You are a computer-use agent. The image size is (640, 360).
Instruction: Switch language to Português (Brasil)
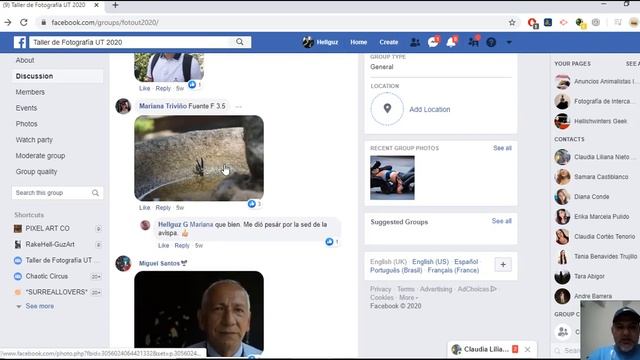tap(396, 270)
